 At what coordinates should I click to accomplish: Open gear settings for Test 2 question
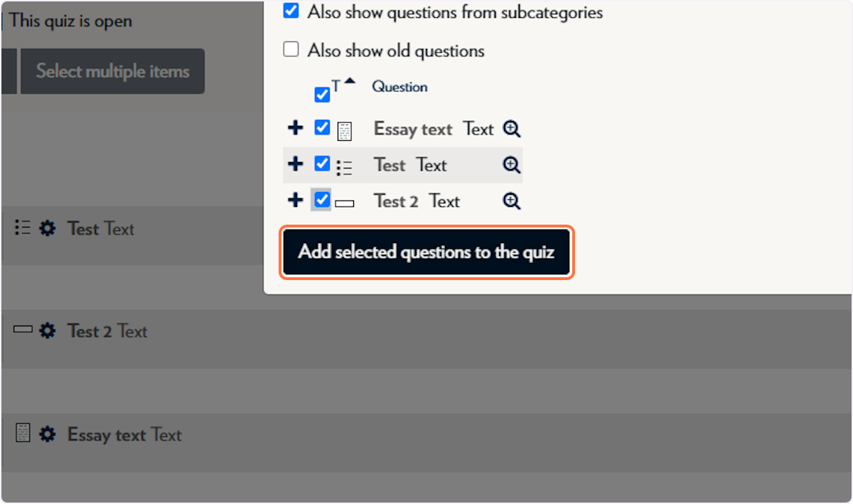47,331
